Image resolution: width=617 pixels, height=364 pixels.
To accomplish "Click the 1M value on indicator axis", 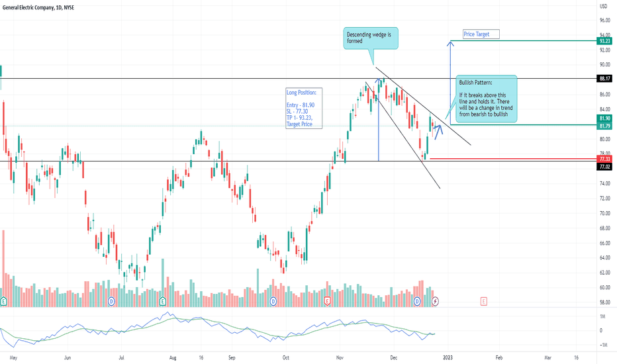I will (x=602, y=316).
